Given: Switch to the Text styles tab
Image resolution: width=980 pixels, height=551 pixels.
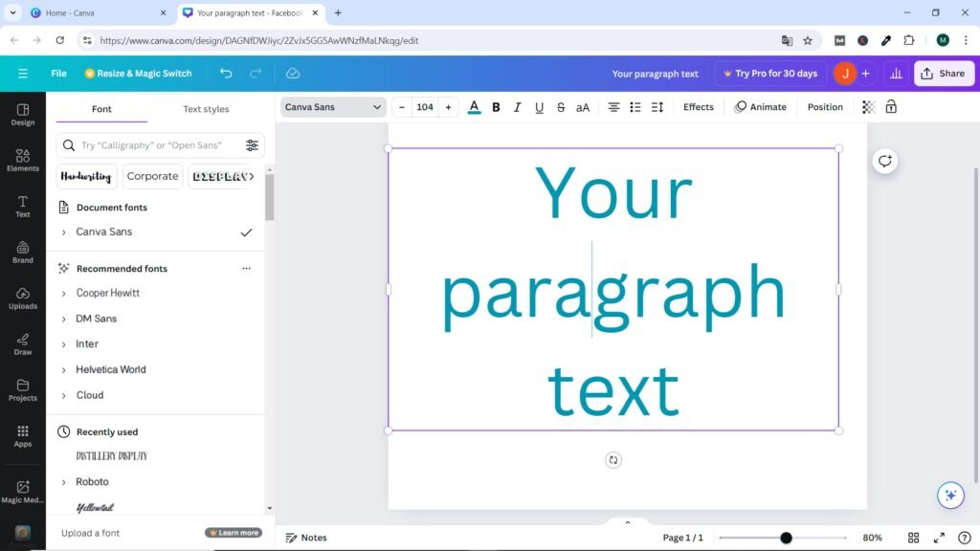Looking at the screenshot, I should click(206, 109).
